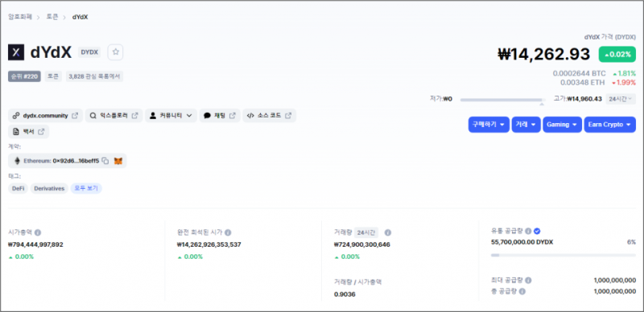
Task: Go to 암호화폐 in the breadcrumb
Action: 20,17
